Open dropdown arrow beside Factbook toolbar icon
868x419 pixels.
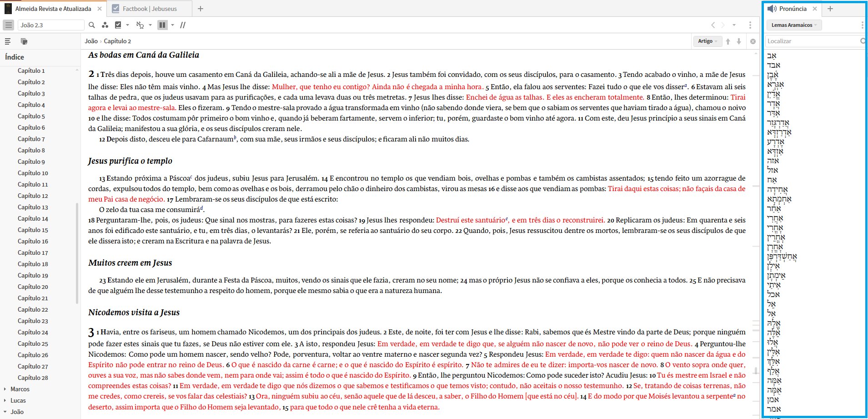tap(128, 25)
